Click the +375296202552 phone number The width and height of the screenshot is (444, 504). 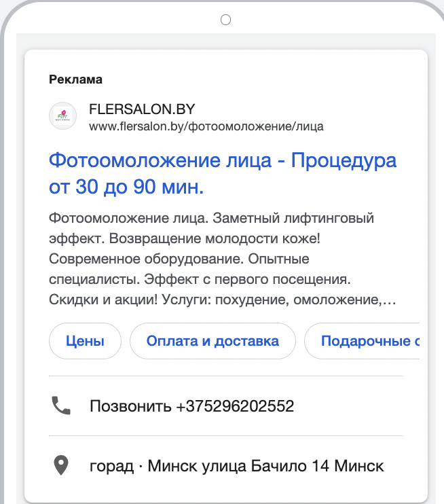(235, 407)
